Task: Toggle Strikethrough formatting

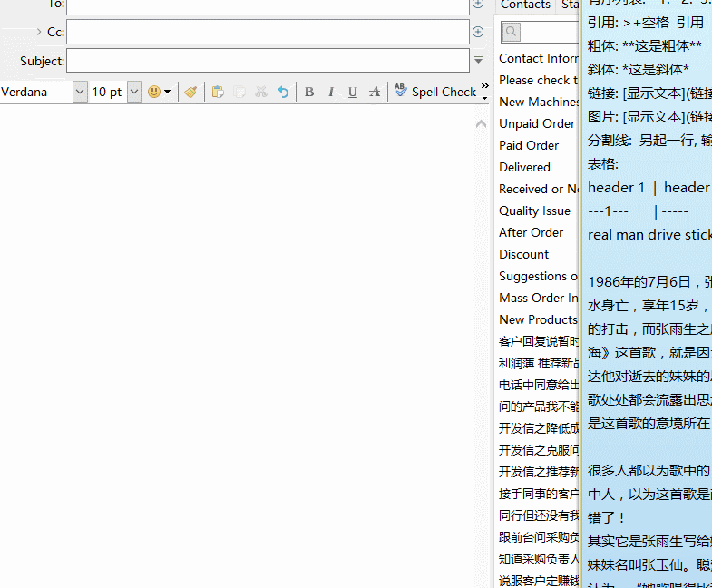Action: (x=375, y=92)
